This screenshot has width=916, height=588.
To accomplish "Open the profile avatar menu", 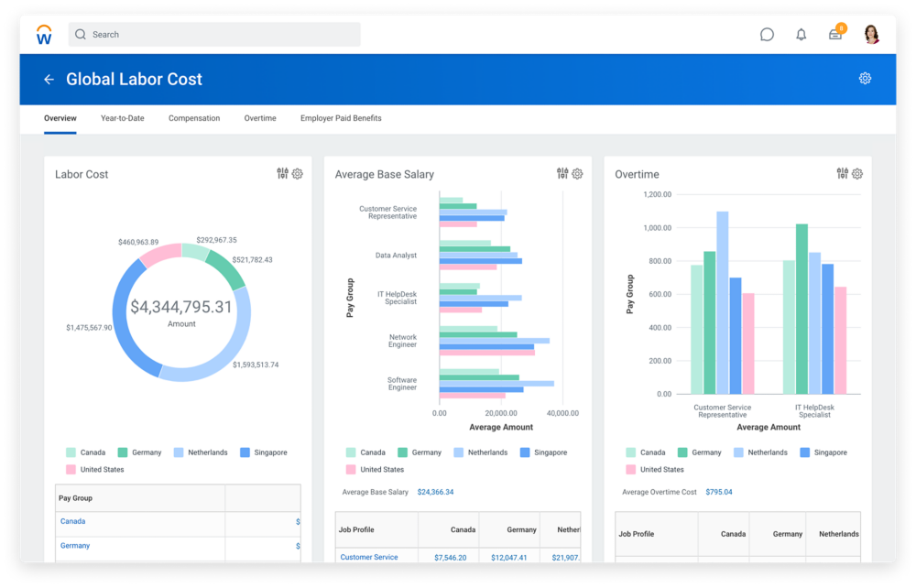I will (868, 34).
